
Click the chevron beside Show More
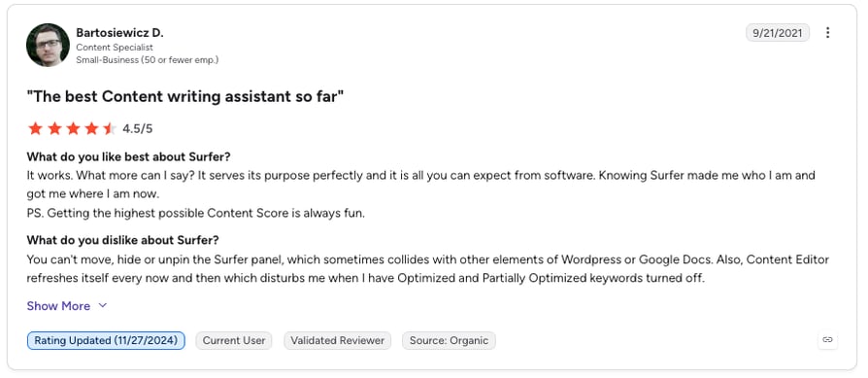pyautogui.click(x=102, y=305)
